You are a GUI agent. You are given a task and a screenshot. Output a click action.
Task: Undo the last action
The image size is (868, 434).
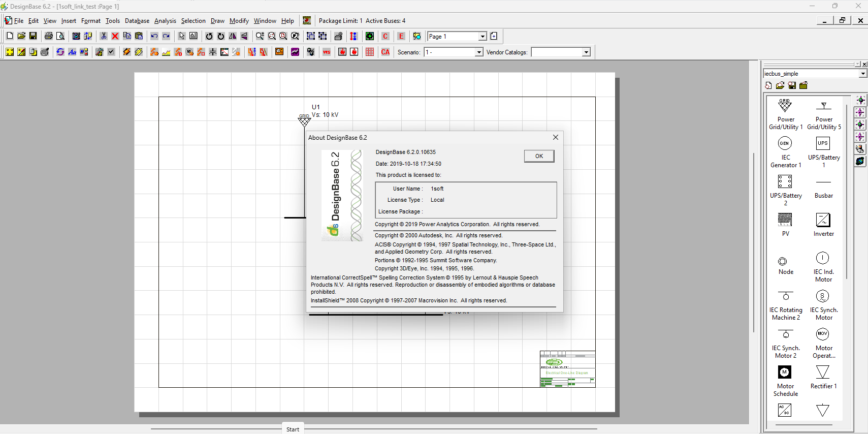[x=154, y=36]
